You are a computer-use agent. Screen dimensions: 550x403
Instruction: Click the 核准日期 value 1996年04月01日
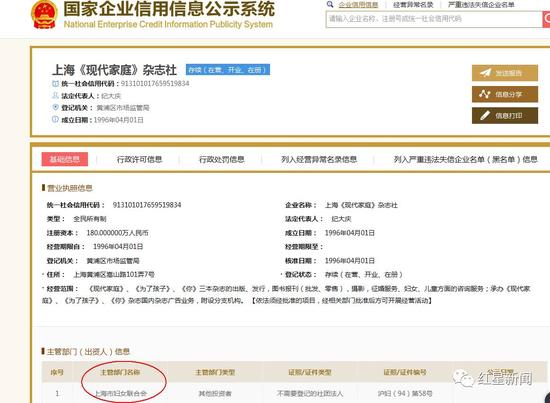(x=350, y=261)
